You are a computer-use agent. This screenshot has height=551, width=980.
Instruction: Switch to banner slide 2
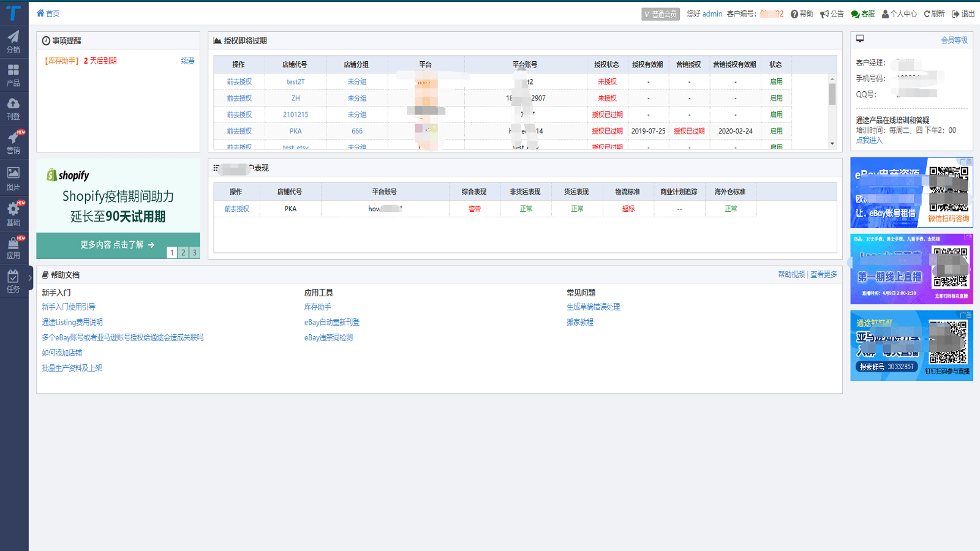[x=183, y=252]
